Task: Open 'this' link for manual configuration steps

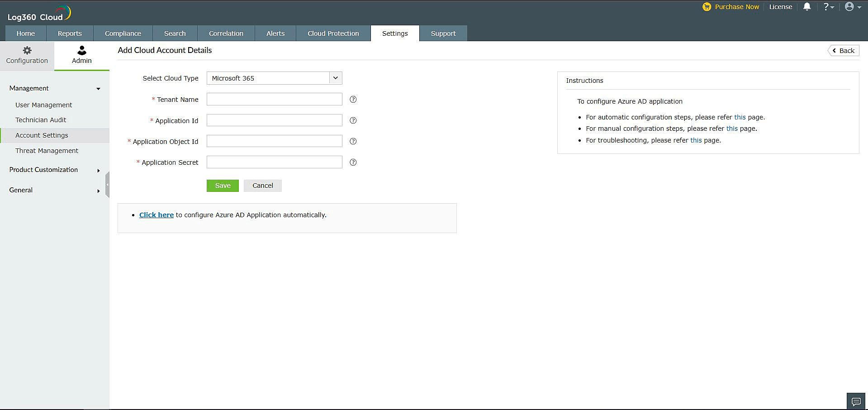Action: coord(732,129)
